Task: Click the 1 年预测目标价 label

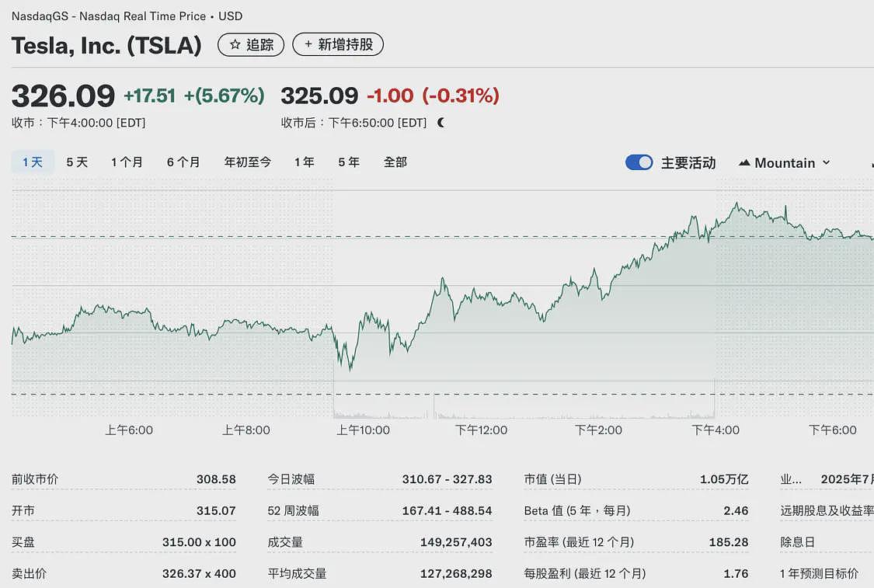Action: tap(820, 573)
